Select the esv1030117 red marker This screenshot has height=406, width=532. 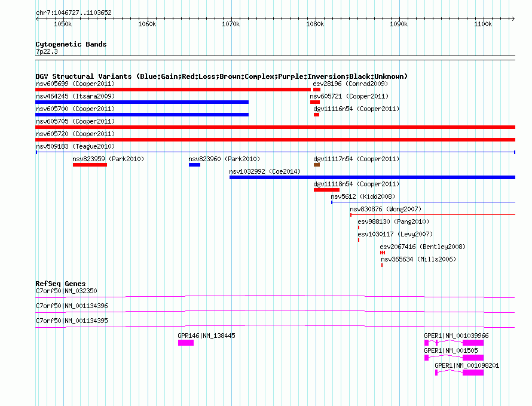click(x=359, y=240)
